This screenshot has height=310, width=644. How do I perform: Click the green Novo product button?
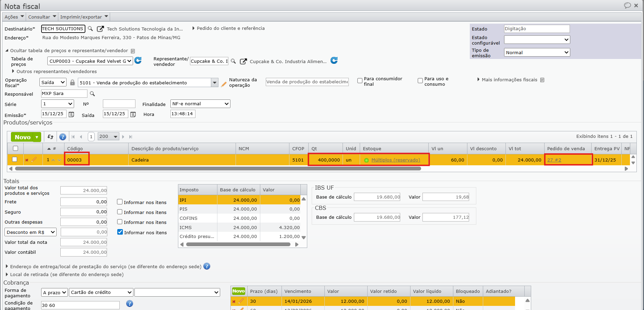click(x=23, y=137)
